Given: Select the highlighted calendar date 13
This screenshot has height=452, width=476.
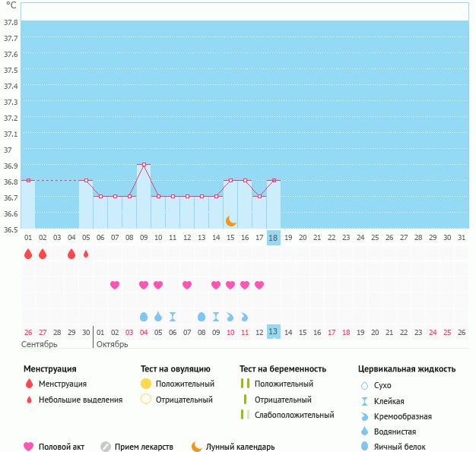Looking at the screenshot, I should tap(274, 332).
